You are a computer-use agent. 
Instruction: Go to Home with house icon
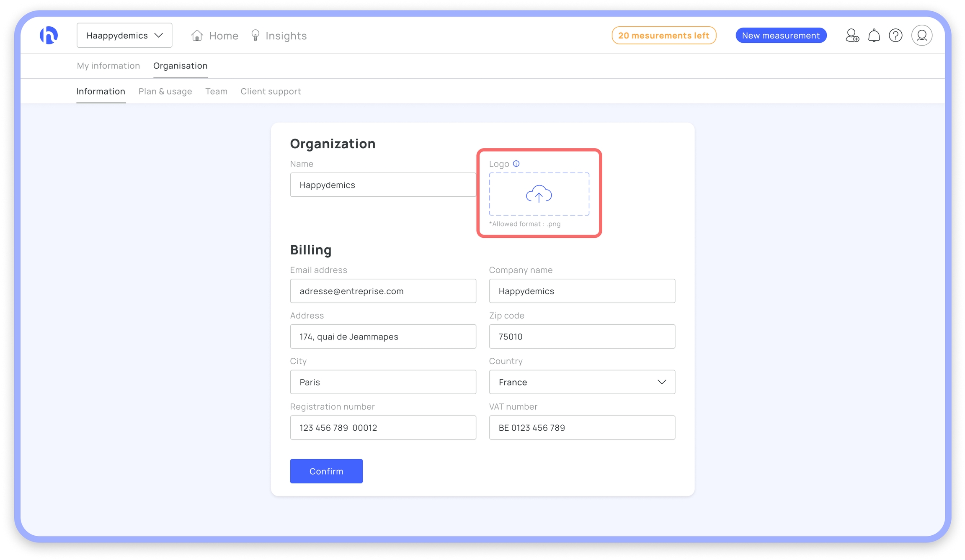click(214, 36)
